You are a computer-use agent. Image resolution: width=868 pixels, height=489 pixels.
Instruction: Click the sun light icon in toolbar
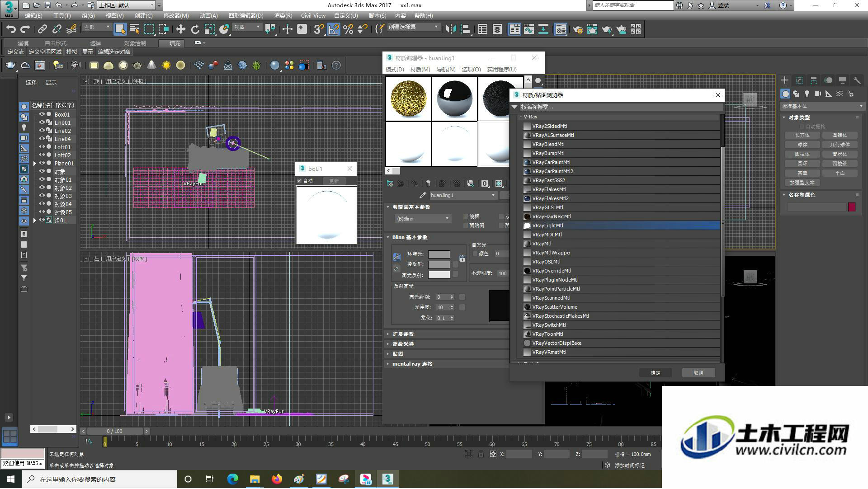[166, 66]
